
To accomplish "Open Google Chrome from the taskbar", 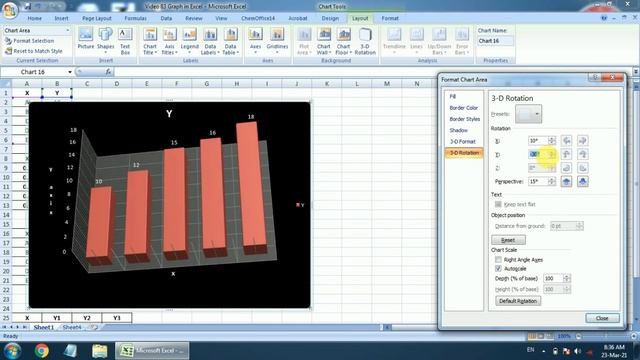I will (x=41, y=351).
